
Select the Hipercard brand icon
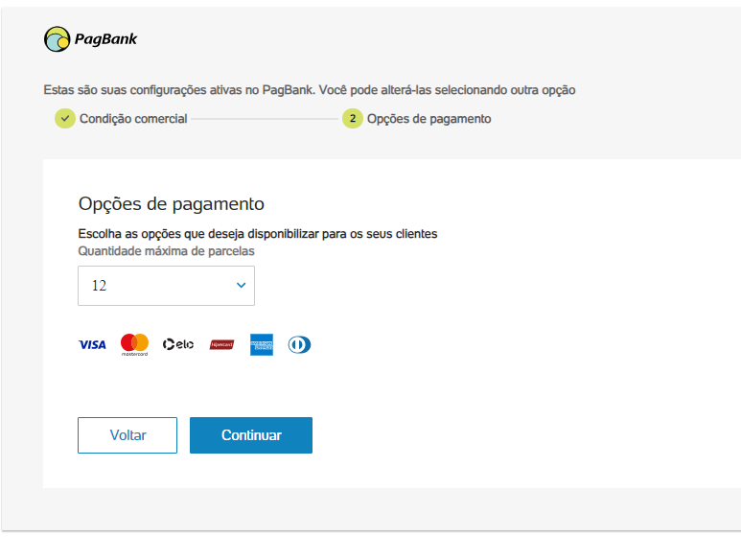(x=221, y=344)
